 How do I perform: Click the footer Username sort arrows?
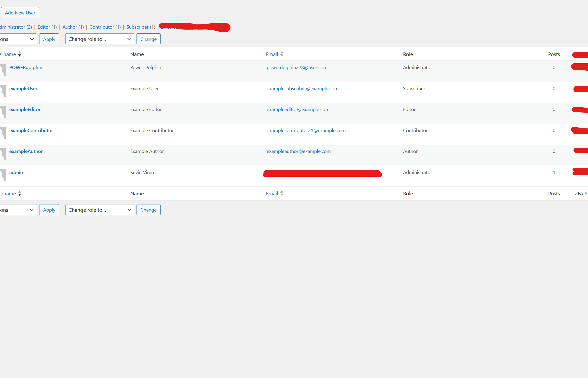click(19, 193)
